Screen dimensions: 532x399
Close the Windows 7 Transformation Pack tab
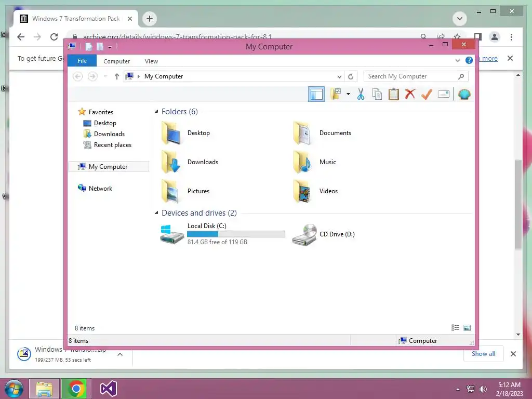tap(129, 19)
